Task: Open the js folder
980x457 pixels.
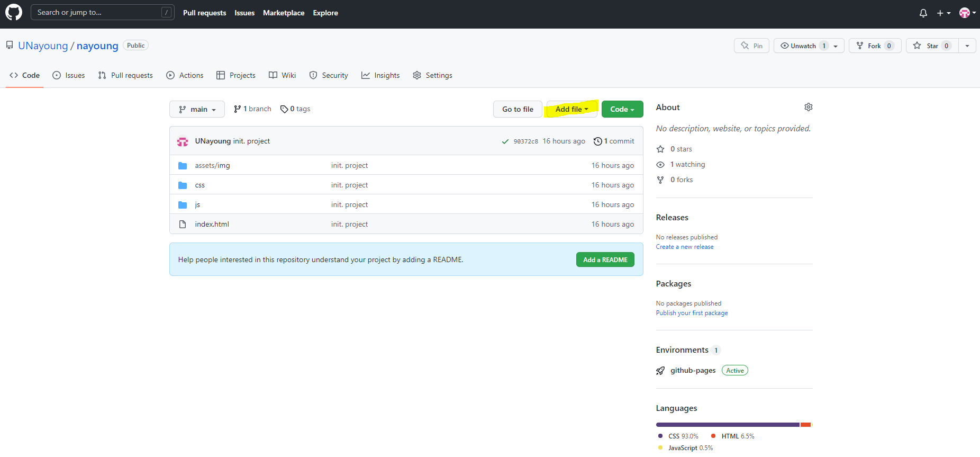Action: tap(197, 205)
